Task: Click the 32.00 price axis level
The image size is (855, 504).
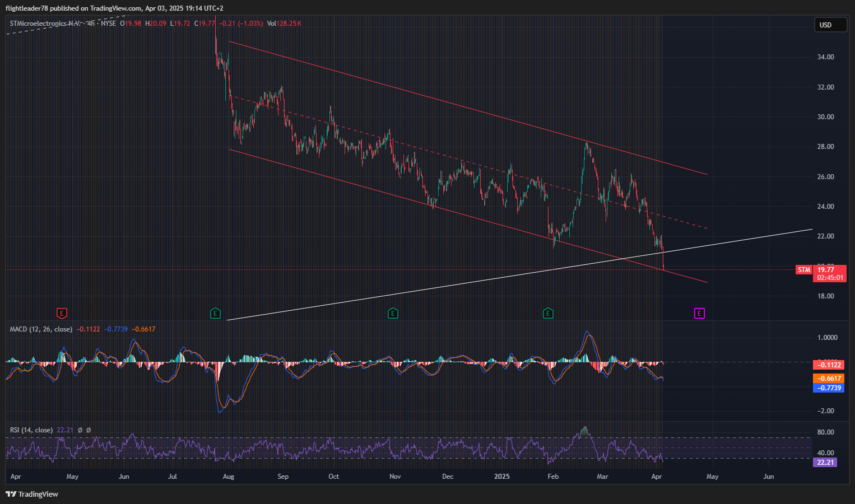Action: click(826, 87)
